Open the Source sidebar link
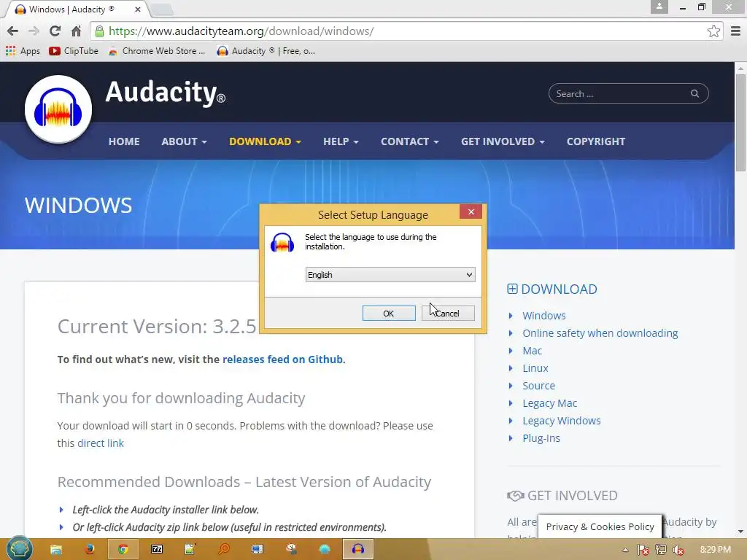This screenshot has width=747, height=560. click(x=538, y=386)
